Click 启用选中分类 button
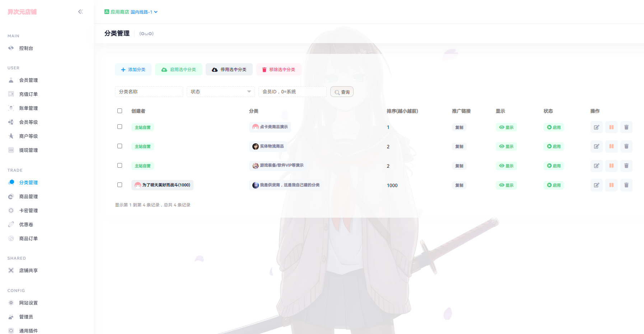The height and width of the screenshot is (334, 644). pyautogui.click(x=178, y=69)
